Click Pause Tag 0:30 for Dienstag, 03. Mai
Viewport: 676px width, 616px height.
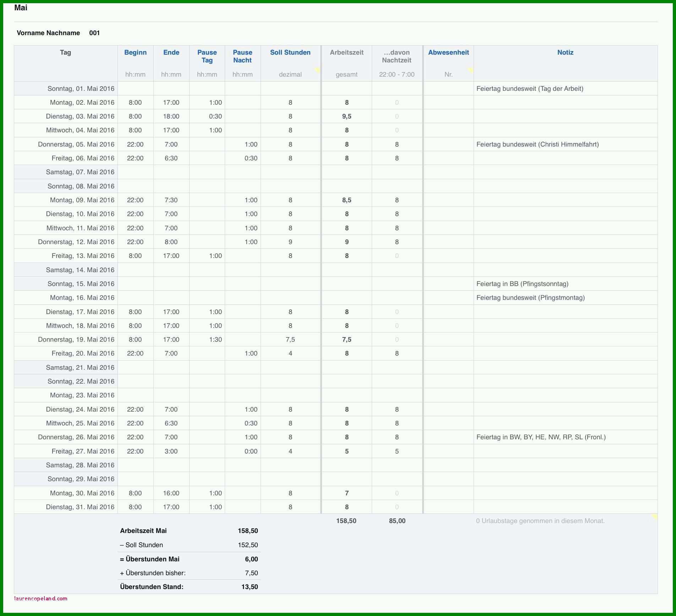(x=207, y=116)
